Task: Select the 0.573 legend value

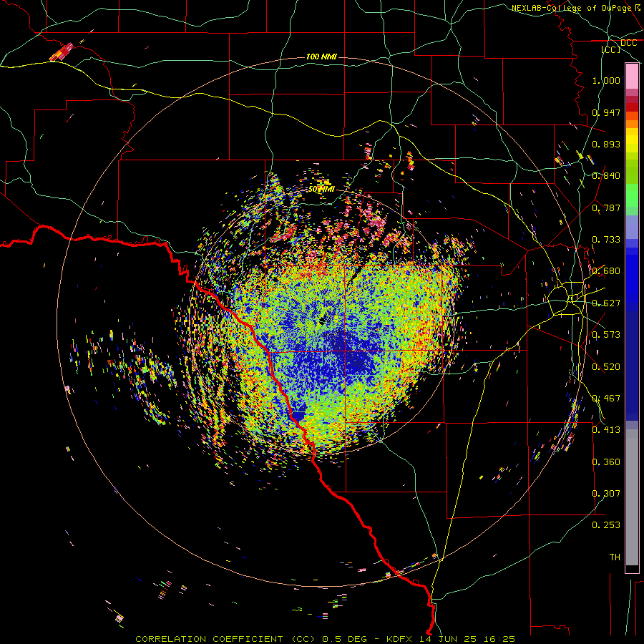Action: pos(606,335)
